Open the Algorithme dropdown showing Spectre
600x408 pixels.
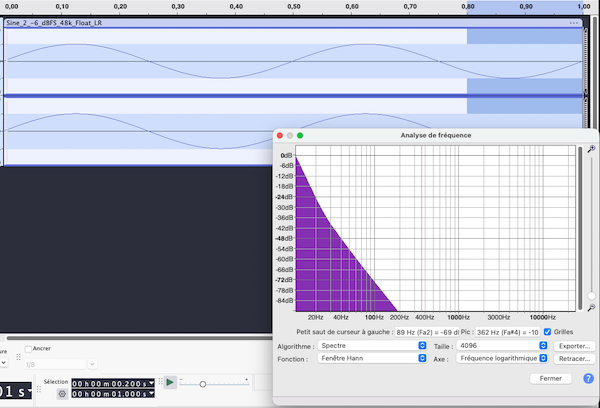372,346
